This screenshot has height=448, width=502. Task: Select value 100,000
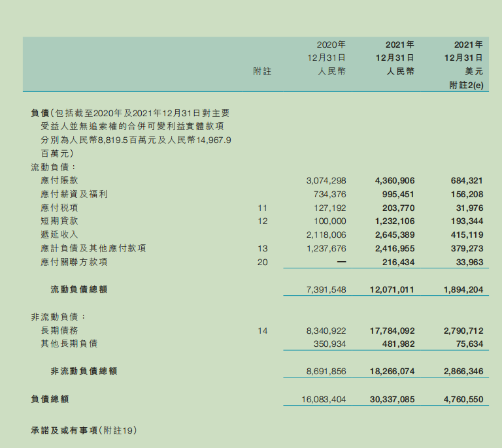pos(329,221)
